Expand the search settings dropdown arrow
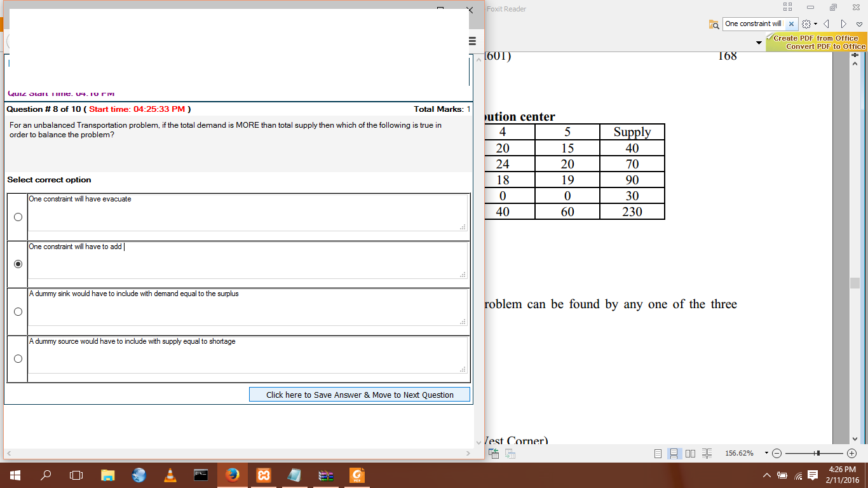This screenshot has height=488, width=868. pyautogui.click(x=815, y=24)
